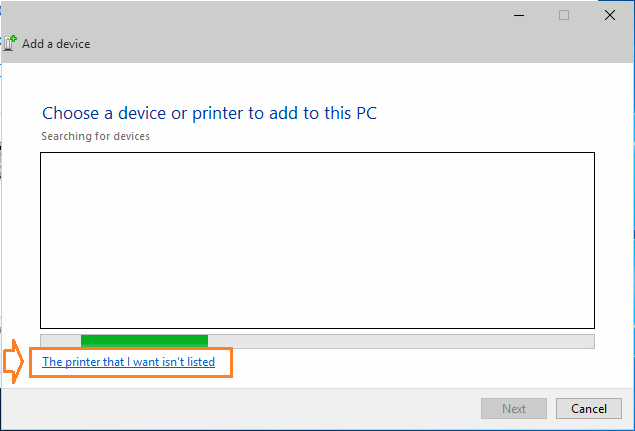The image size is (635, 431).
Task: Click the 'Add a device' title text
Action: coord(56,44)
